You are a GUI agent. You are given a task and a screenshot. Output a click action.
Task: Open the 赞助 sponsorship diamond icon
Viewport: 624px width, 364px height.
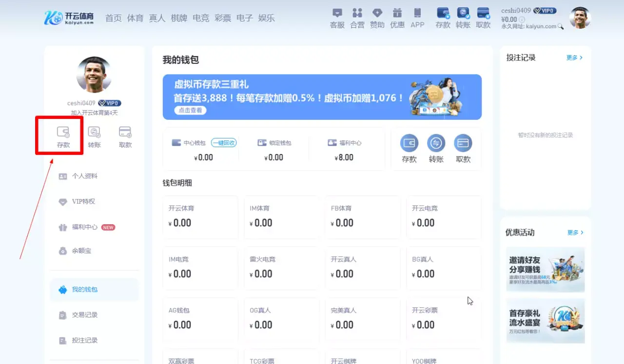pos(377,13)
